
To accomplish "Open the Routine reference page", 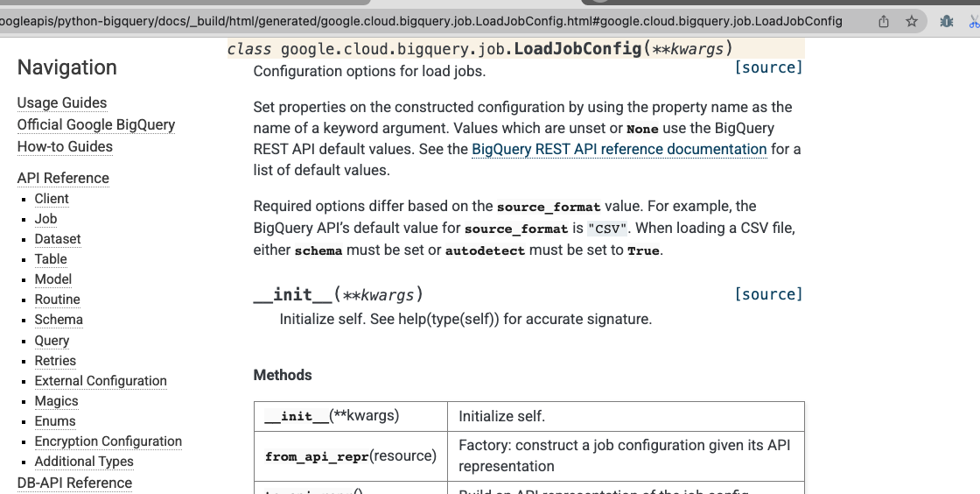I will coord(57,300).
